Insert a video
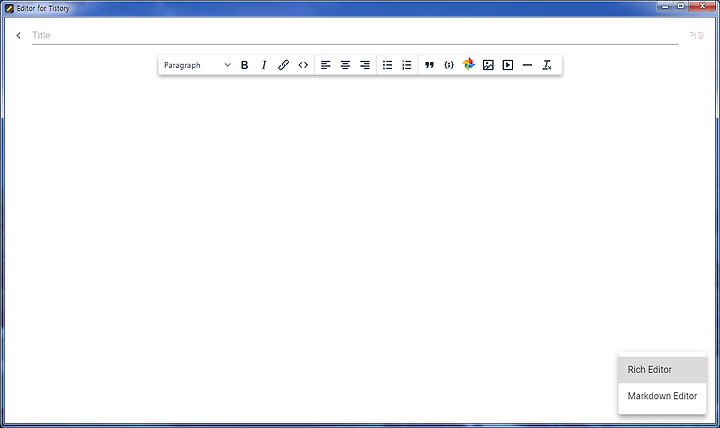This screenshot has width=720, height=428. pos(508,65)
